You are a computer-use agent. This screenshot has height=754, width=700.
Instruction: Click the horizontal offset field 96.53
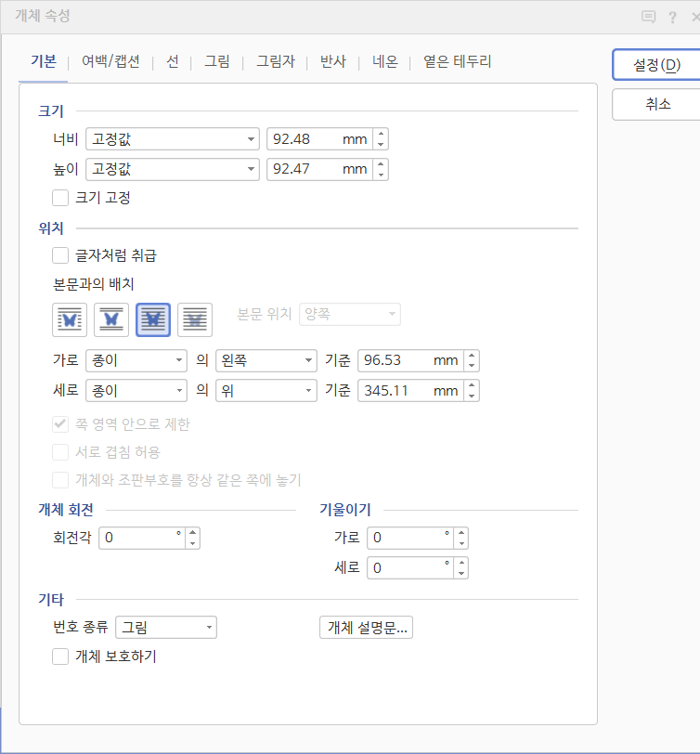tap(411, 360)
